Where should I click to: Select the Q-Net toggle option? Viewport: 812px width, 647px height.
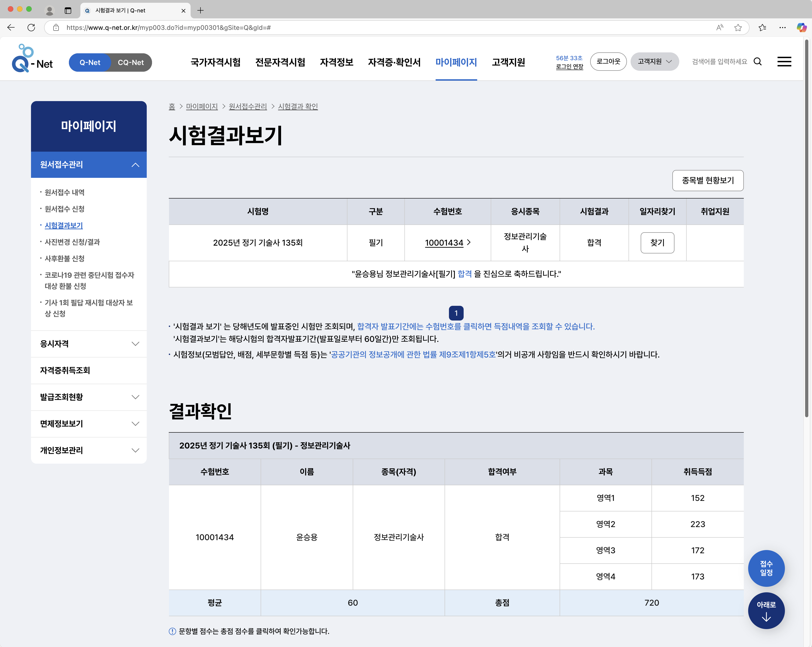coord(90,62)
